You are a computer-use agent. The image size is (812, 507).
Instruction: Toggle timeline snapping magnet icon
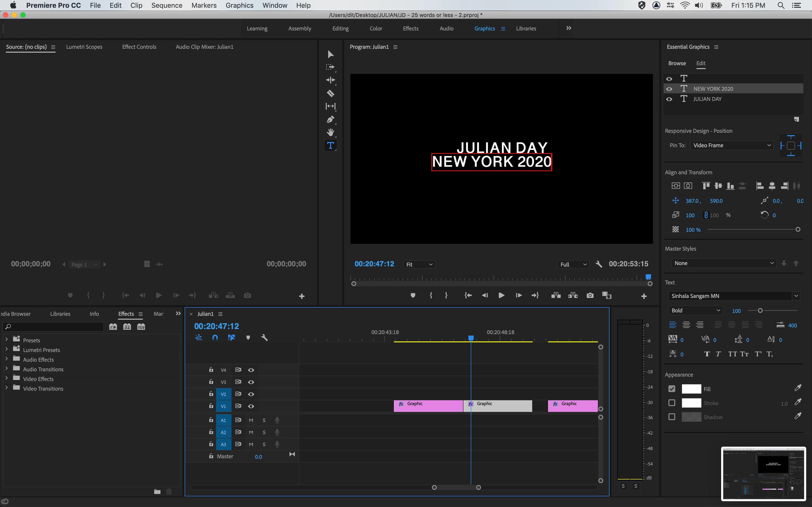pos(215,338)
